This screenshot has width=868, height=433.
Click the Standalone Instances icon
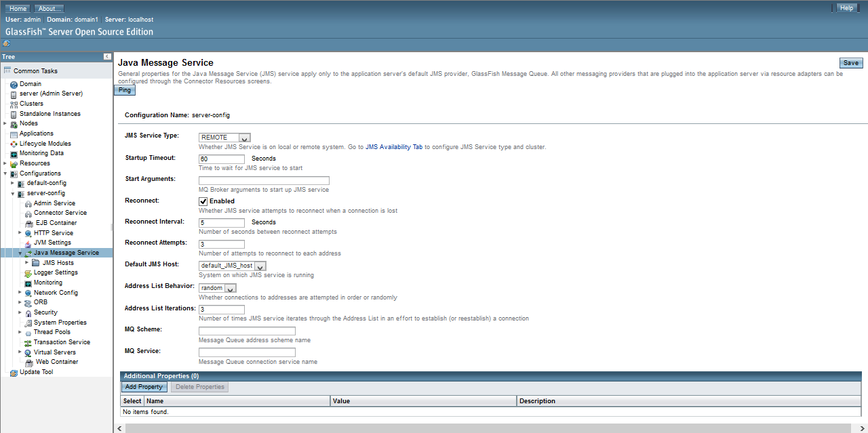[x=14, y=114]
